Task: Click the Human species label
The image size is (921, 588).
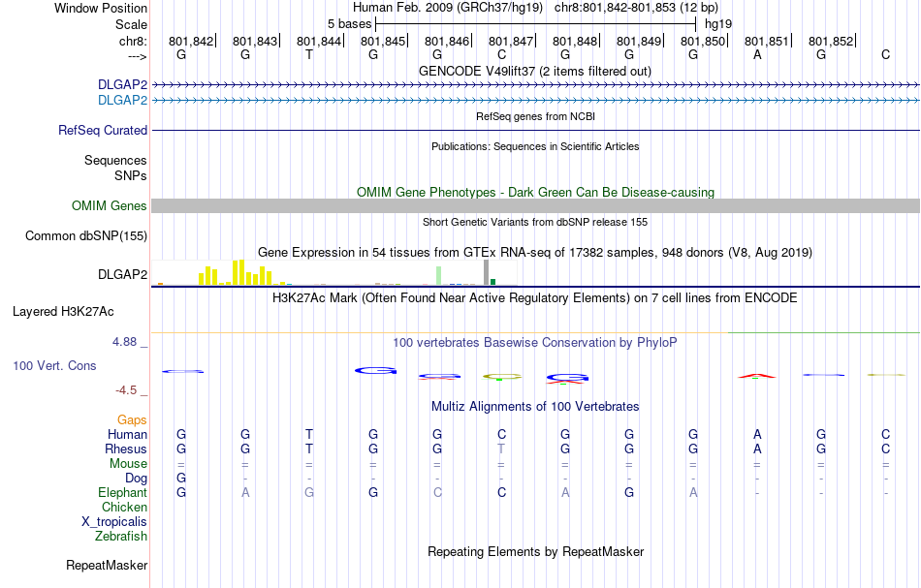Action: tap(127, 435)
